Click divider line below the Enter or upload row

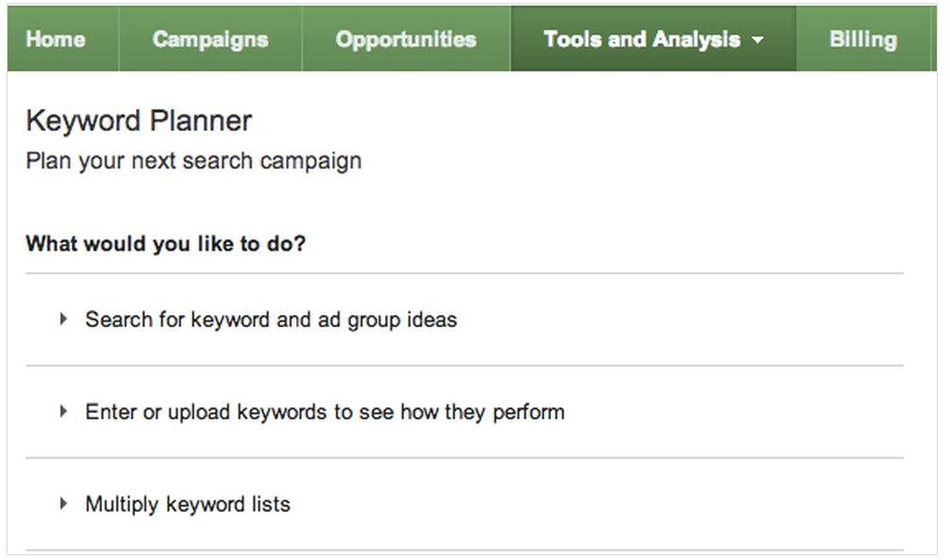464,458
